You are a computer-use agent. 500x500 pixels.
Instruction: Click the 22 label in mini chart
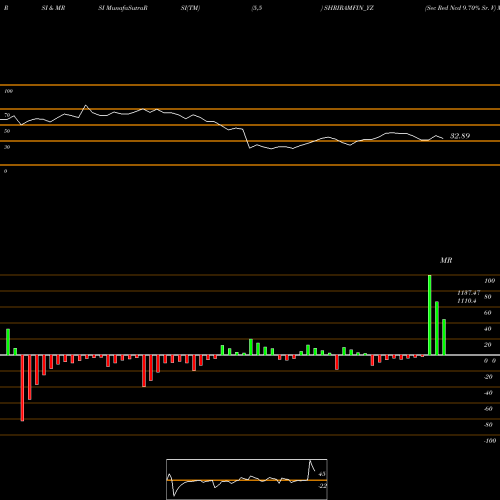(323, 486)
